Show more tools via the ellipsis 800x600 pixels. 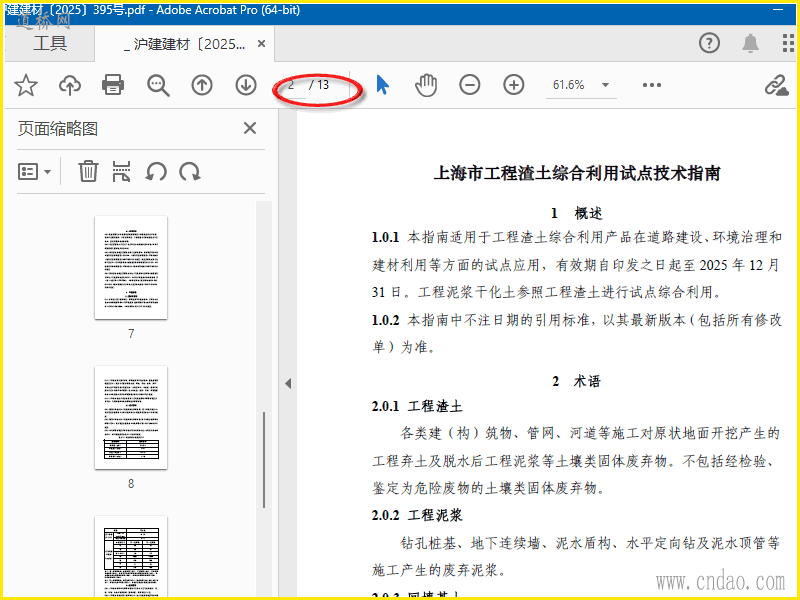[x=652, y=85]
